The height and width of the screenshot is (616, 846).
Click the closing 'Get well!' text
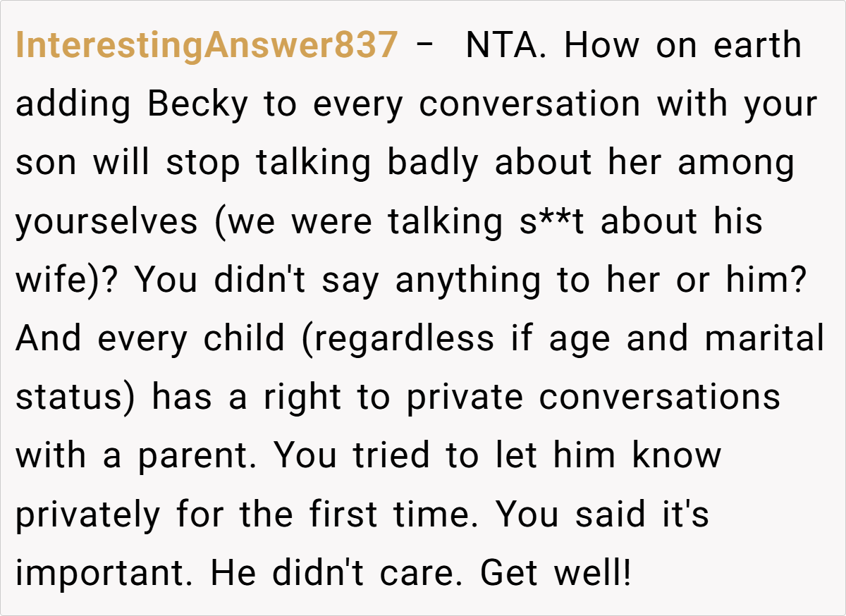pyautogui.click(x=556, y=573)
